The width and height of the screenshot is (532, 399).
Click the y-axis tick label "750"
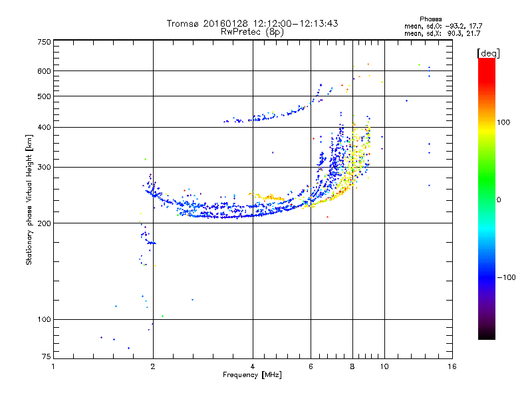click(x=44, y=42)
